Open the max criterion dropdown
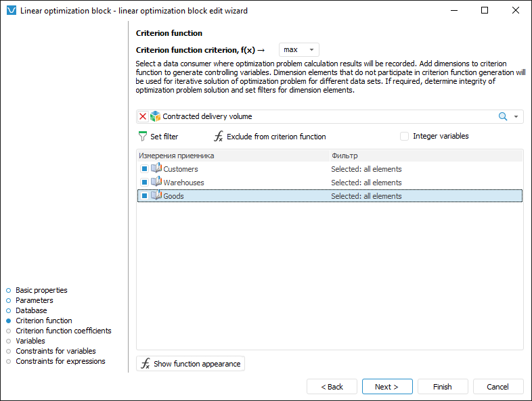 coord(298,49)
